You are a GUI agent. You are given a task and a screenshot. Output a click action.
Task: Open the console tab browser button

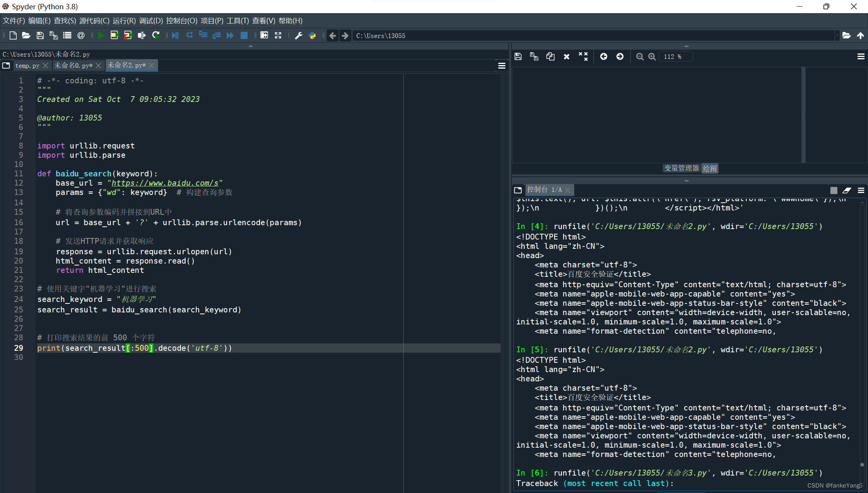[518, 190]
